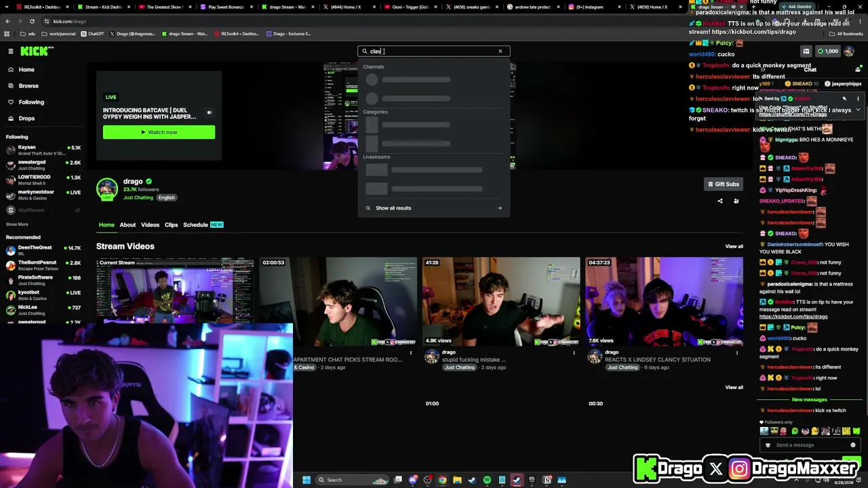Screen dimensions: 868x488
Task: Switch to the Schedule channel tab
Action: click(202, 225)
